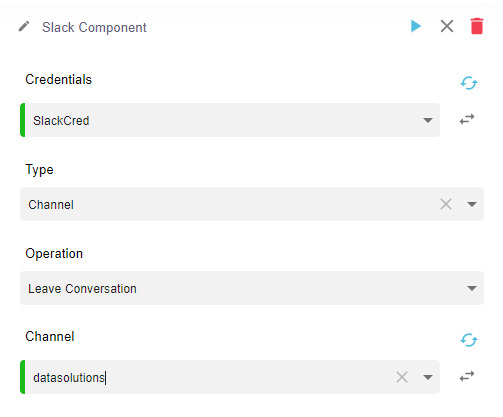Screen dimensions: 503x417
Task: Refresh the Credentials list
Action: [x=469, y=83]
